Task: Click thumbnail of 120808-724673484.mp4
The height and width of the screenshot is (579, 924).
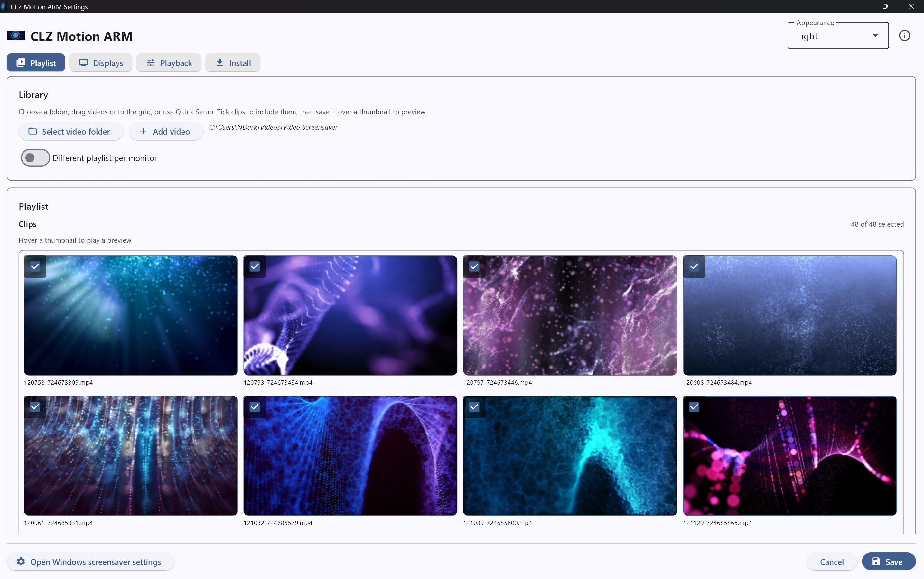Action: pyautogui.click(x=789, y=315)
